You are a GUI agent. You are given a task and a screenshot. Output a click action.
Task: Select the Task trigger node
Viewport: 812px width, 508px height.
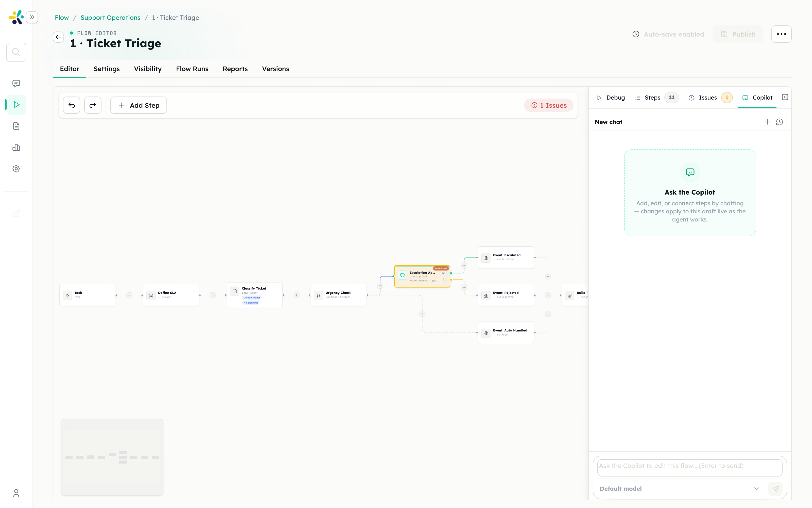87,295
